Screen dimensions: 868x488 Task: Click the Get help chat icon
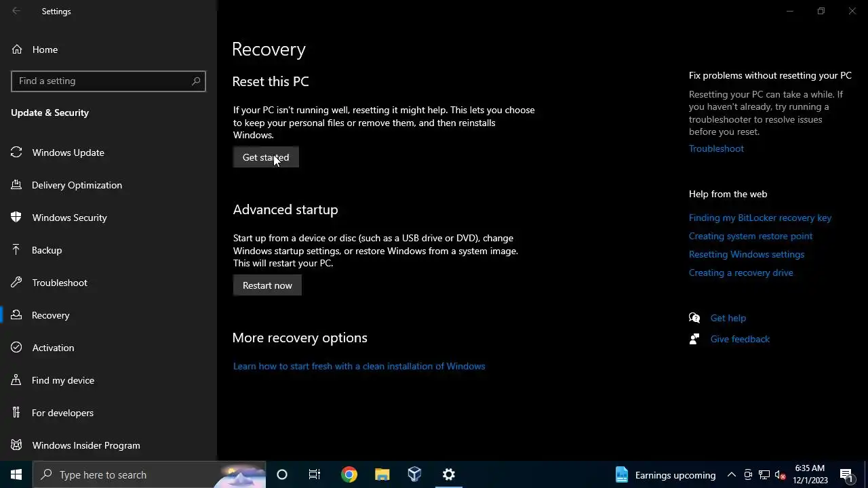tap(694, 318)
